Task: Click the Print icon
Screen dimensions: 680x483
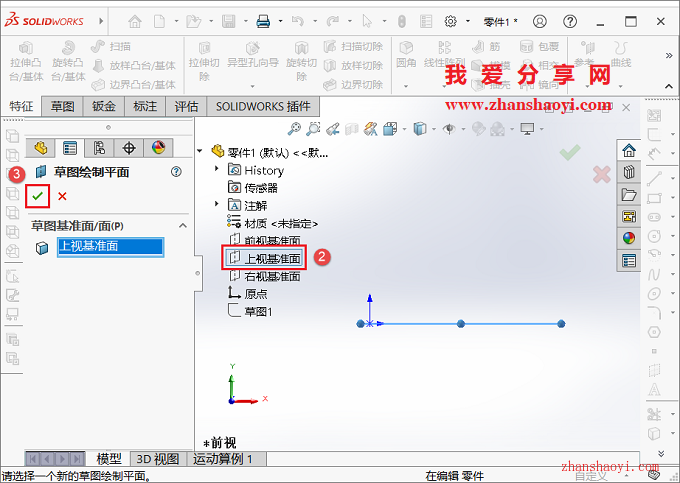Action: click(263, 21)
